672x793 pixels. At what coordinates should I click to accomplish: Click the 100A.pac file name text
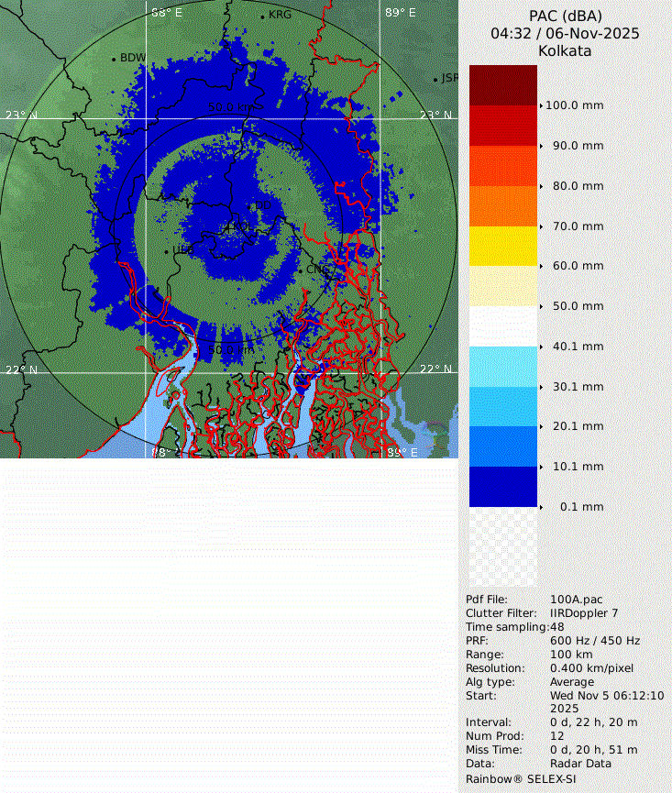pos(577,600)
